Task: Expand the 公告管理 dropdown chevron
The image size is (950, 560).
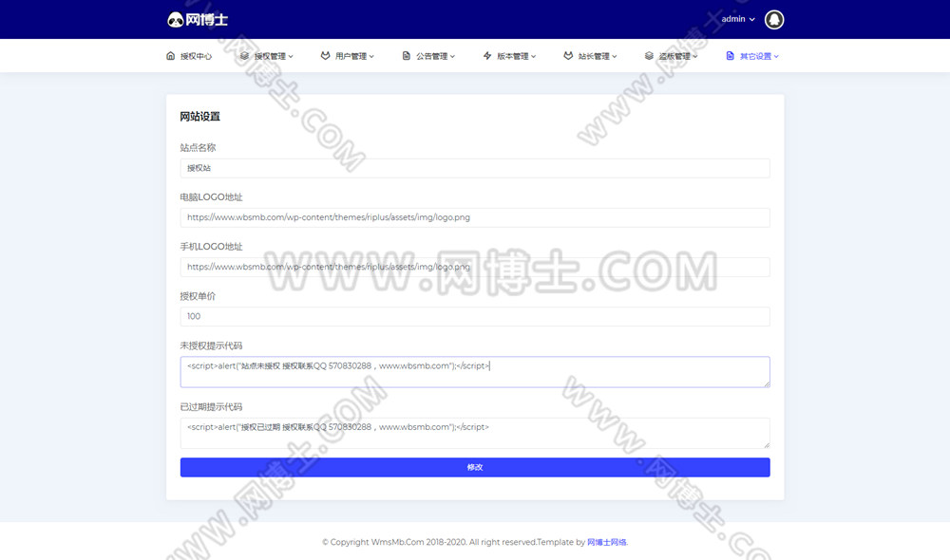Action: coord(452,56)
